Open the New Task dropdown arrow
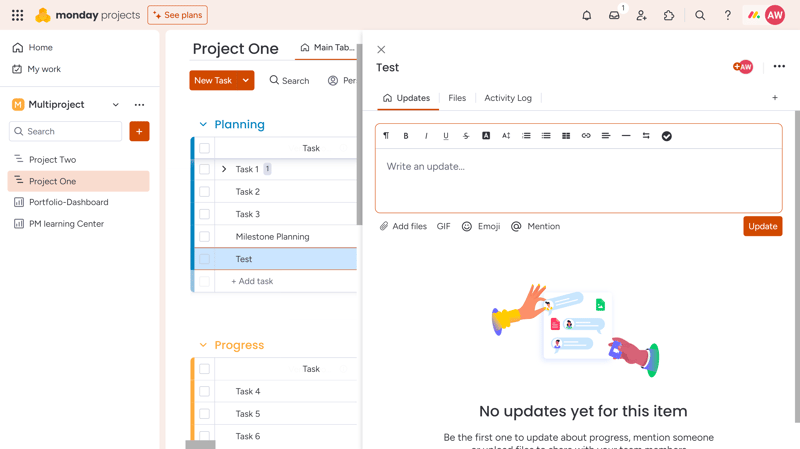 click(246, 81)
